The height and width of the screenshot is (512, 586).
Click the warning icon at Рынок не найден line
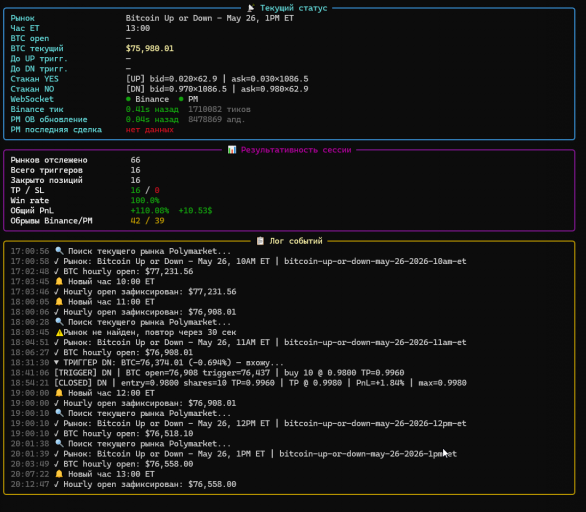point(59,332)
